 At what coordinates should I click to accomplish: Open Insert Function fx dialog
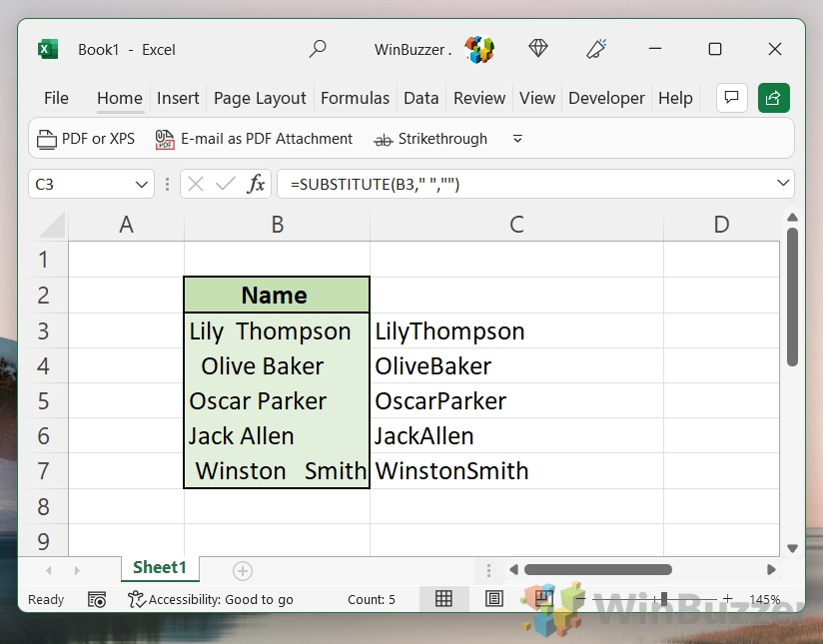click(256, 185)
